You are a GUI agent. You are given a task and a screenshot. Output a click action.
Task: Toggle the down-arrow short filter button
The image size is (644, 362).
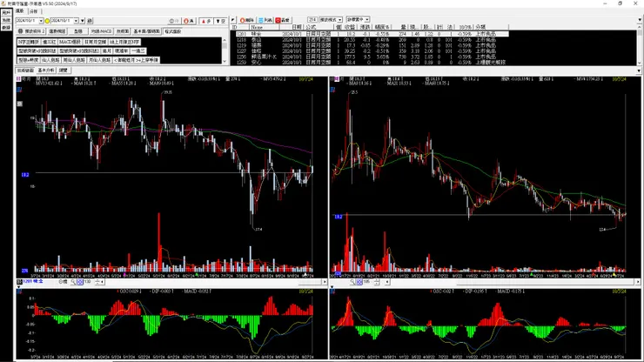click(221, 21)
